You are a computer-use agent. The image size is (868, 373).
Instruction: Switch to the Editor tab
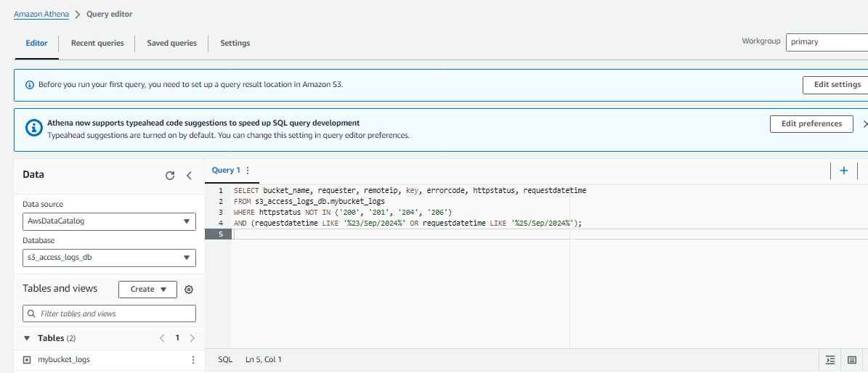click(36, 43)
